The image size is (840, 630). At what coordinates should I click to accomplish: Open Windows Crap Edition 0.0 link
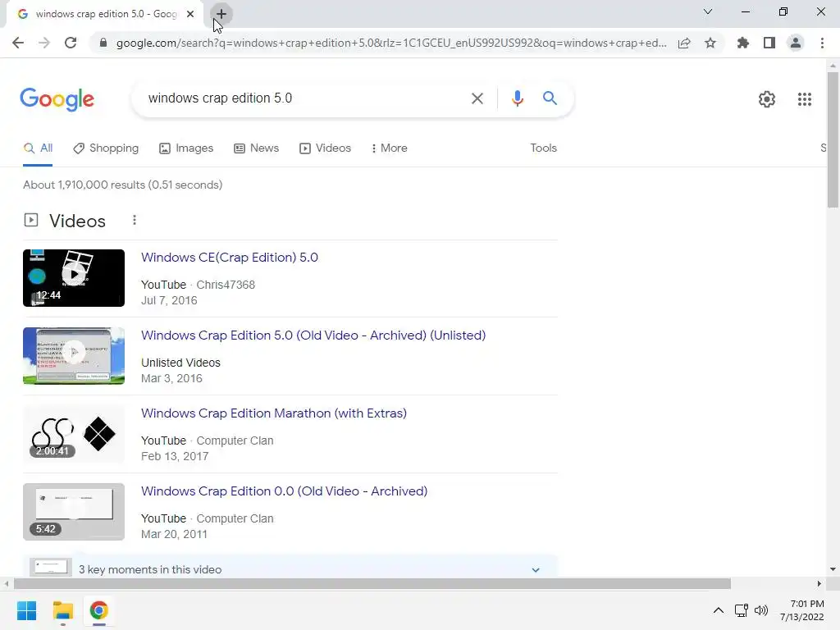pyautogui.click(x=284, y=491)
